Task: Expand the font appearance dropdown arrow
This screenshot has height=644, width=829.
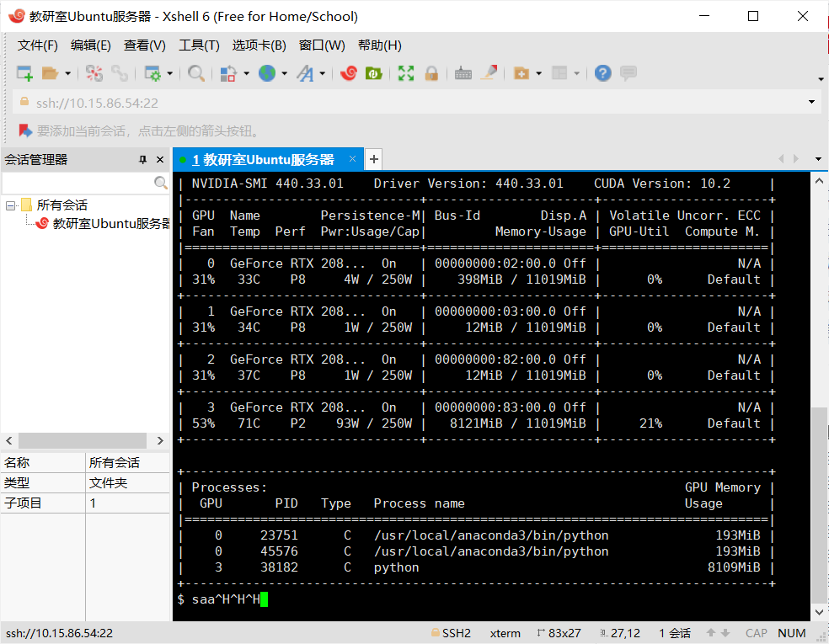Action: click(x=321, y=73)
